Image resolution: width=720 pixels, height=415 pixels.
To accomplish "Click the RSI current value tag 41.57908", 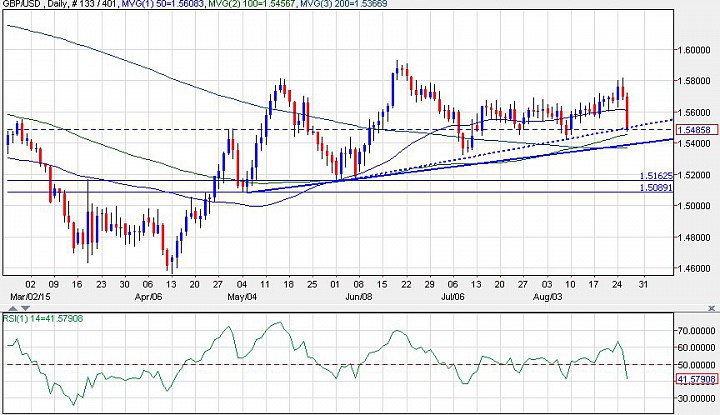I will click(x=697, y=379).
